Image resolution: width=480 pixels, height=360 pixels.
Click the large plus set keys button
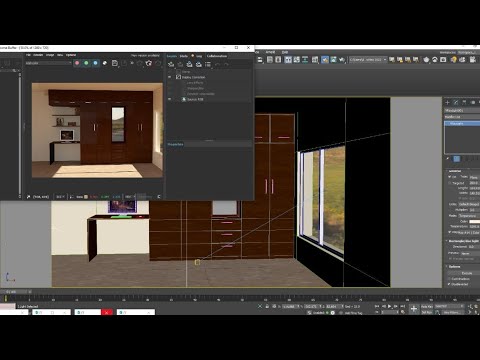[x=414, y=309]
